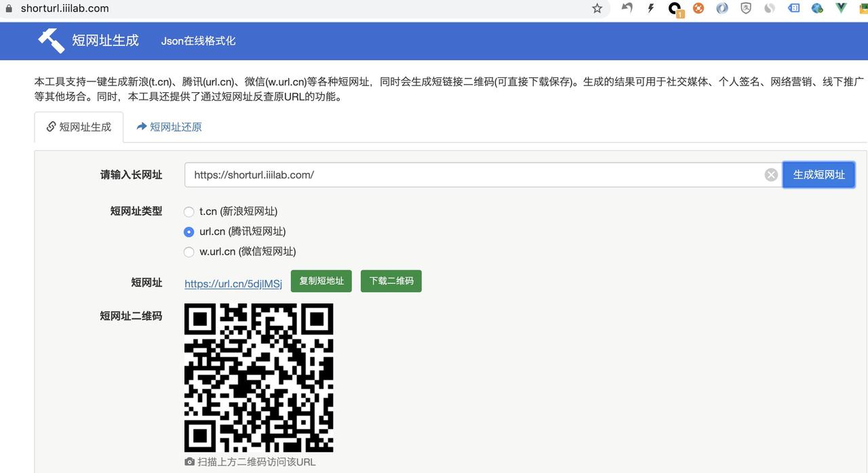Screen dimensions: 868x473
Task: Click the 扫描上方二维码访问该URL caption
Action: pos(256,462)
